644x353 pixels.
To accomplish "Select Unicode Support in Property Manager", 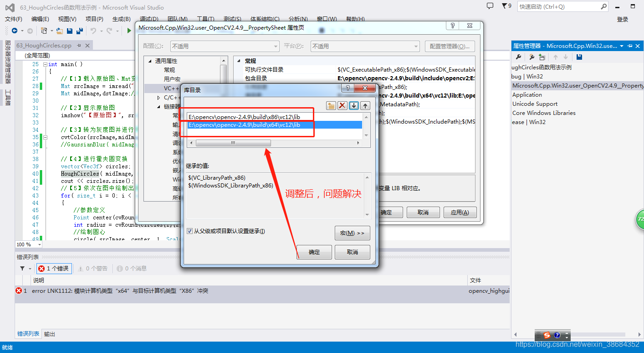I will point(535,104).
